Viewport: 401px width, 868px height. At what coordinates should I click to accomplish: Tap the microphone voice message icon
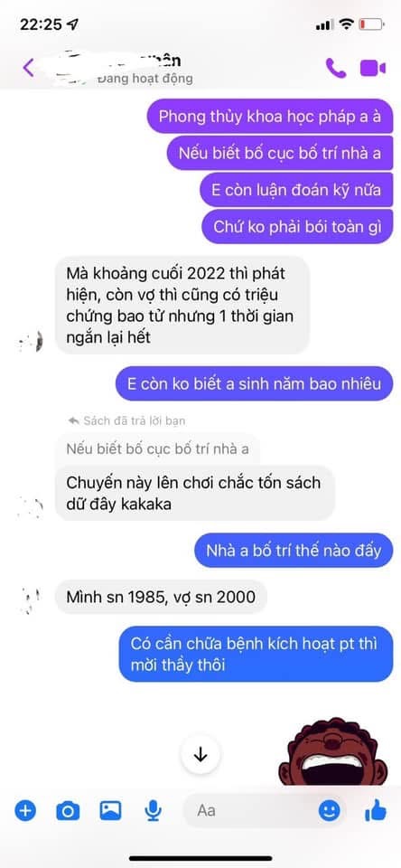(x=153, y=811)
